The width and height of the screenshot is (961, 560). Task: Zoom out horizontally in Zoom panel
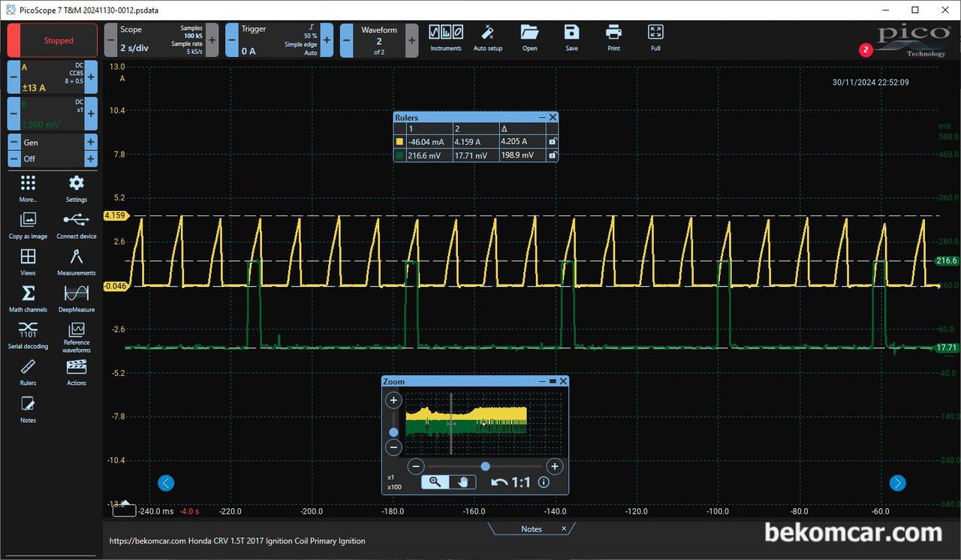[417, 466]
